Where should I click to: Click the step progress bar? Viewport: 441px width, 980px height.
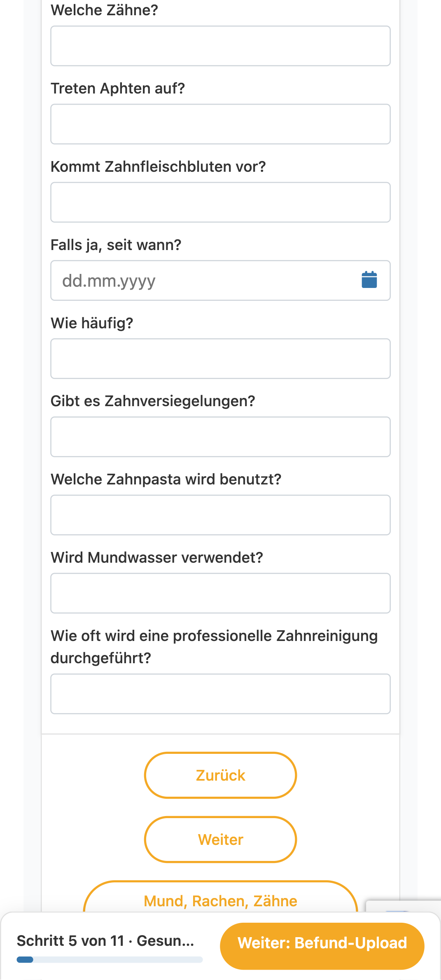tap(110, 960)
